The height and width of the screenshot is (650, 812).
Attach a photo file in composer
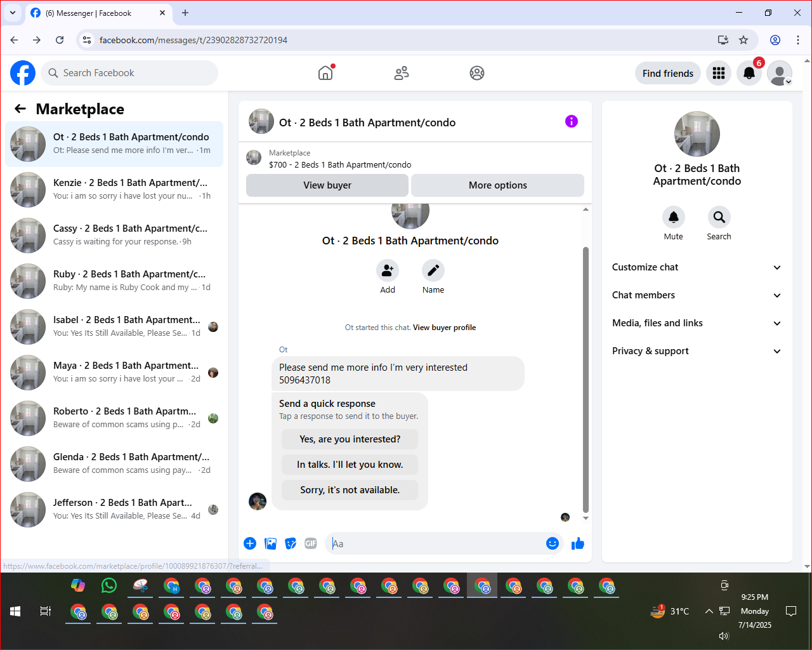270,543
